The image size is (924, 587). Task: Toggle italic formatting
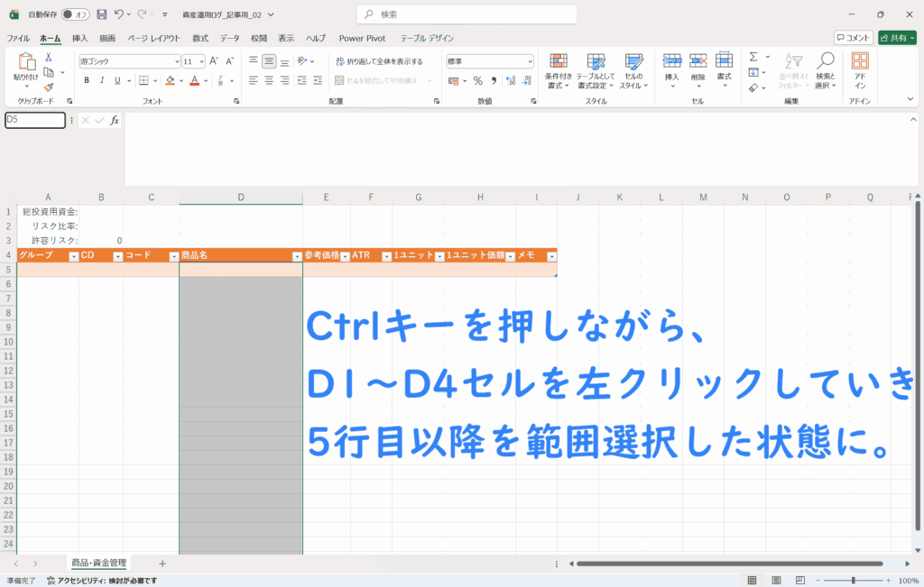coord(103,80)
